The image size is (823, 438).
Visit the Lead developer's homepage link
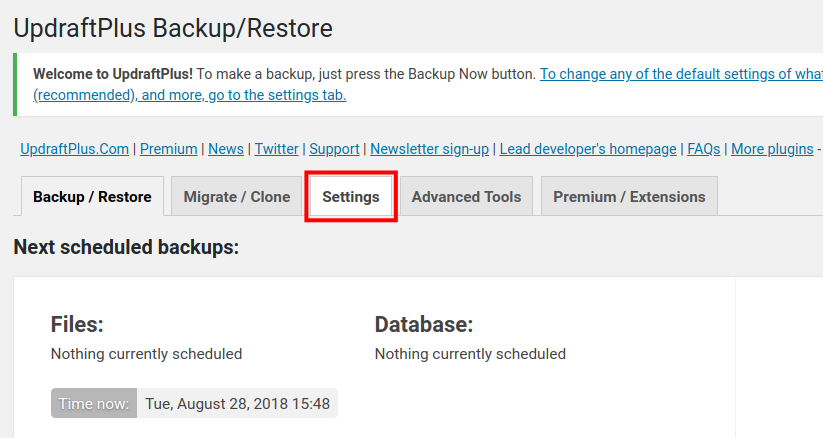tap(588, 149)
